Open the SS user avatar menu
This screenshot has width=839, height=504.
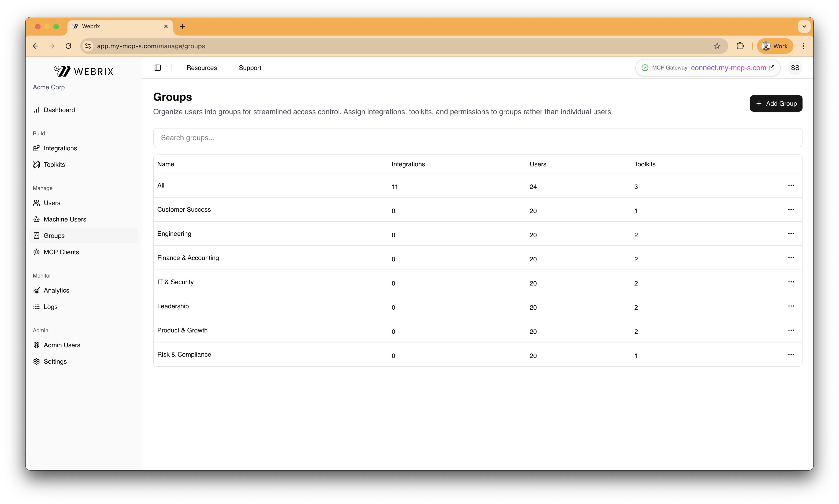(795, 68)
